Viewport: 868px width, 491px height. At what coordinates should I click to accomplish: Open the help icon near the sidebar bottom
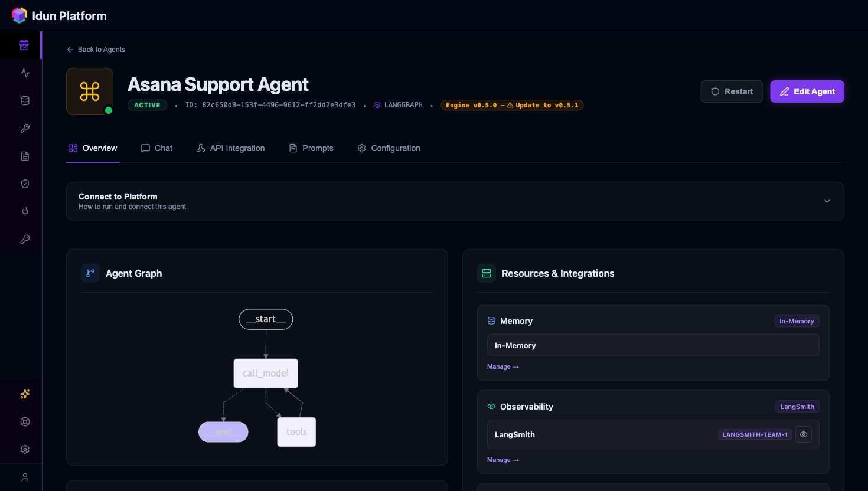[x=24, y=421]
